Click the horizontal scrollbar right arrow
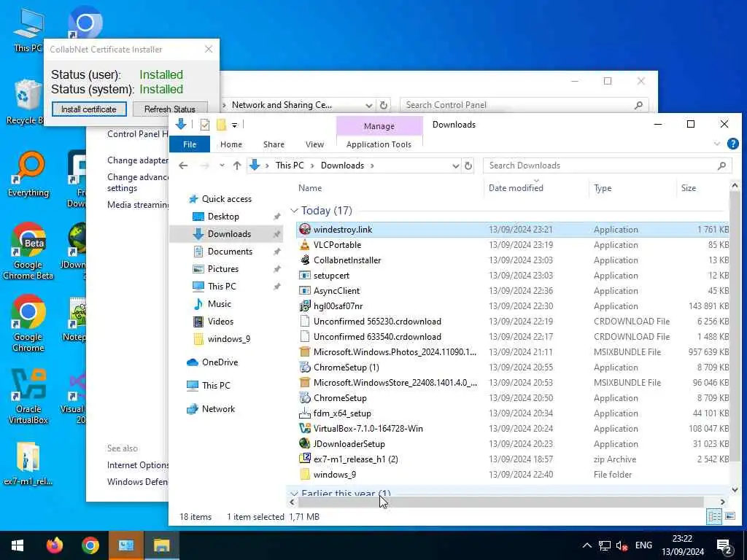Image resolution: width=747 pixels, height=560 pixels. 723,502
